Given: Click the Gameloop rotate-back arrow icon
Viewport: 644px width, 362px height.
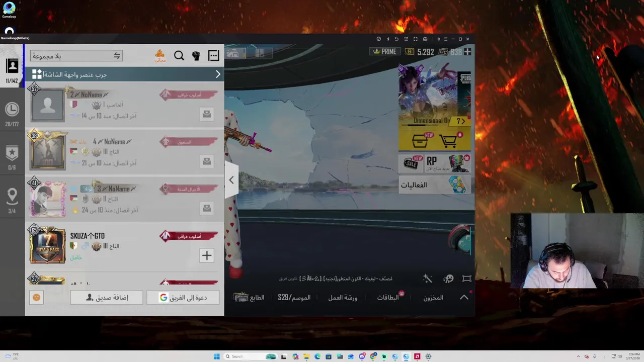Looking at the screenshot, I should point(396,39).
